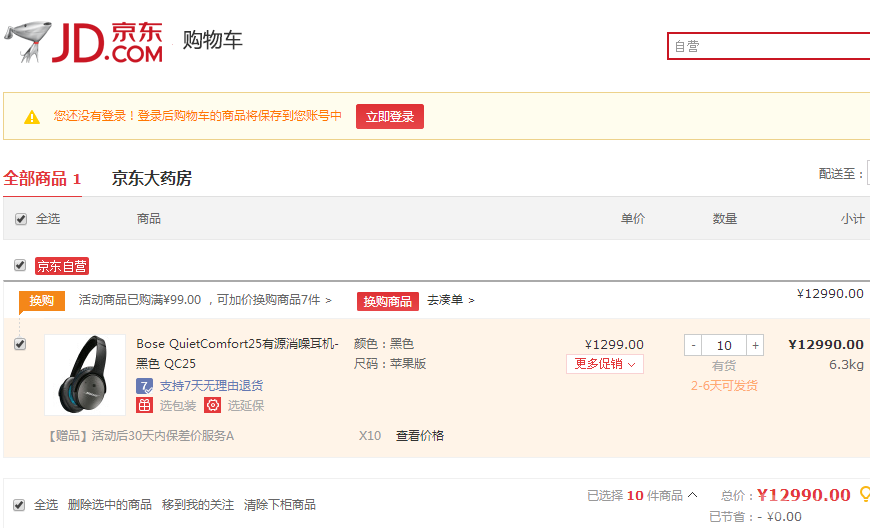Screen dimensions: 870x528
Task: Click the 2-6天可发货 shipping notice
Action: [x=724, y=386]
